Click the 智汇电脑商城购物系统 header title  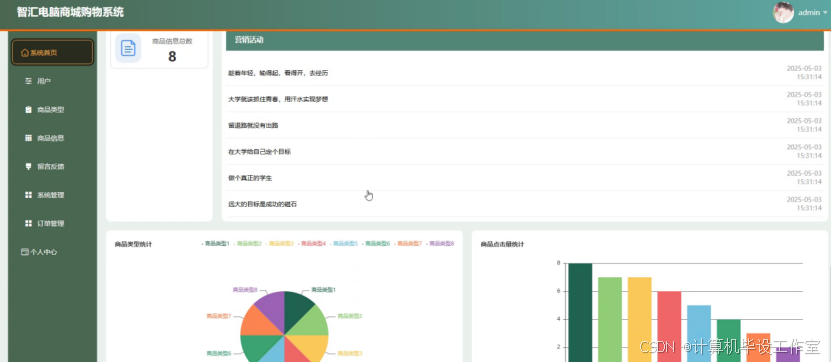(x=70, y=12)
